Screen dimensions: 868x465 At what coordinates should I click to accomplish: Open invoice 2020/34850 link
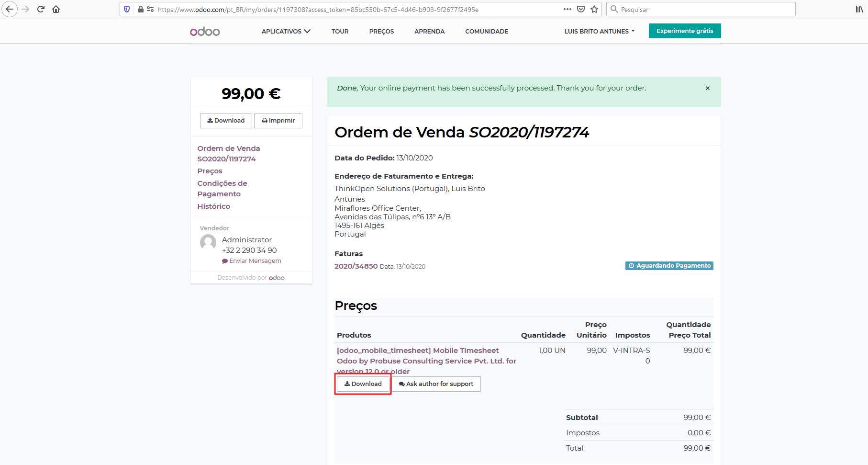coord(356,266)
